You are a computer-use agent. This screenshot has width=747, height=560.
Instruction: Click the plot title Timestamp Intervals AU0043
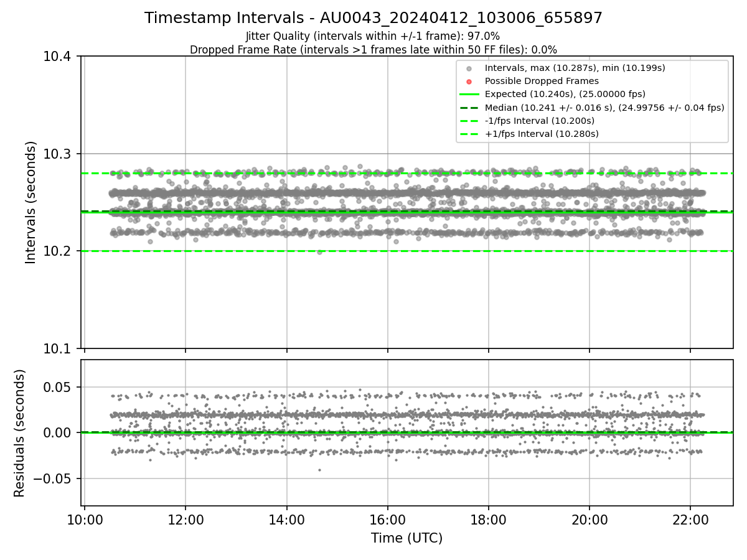(x=374, y=18)
